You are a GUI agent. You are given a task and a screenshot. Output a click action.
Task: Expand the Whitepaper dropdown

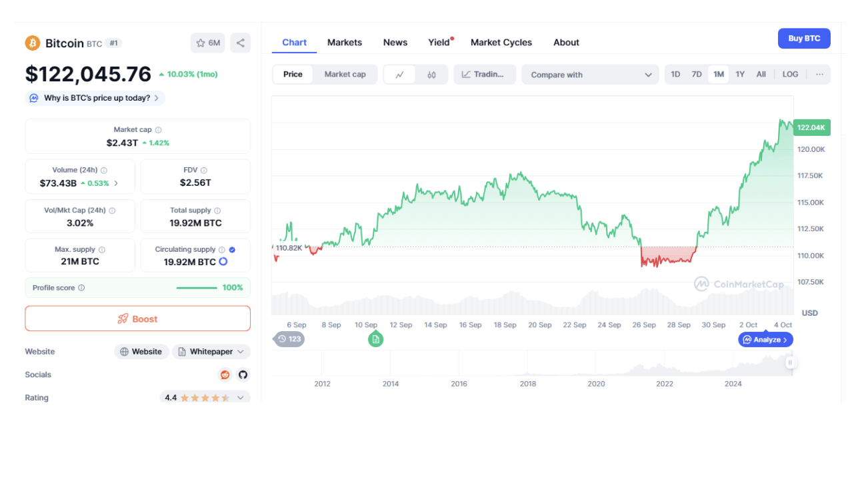[x=211, y=352]
